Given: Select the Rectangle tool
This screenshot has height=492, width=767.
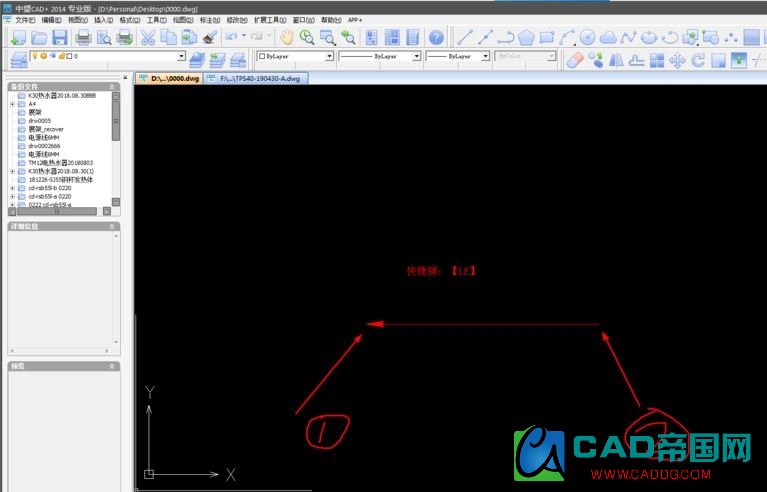Looking at the screenshot, I should coord(546,37).
